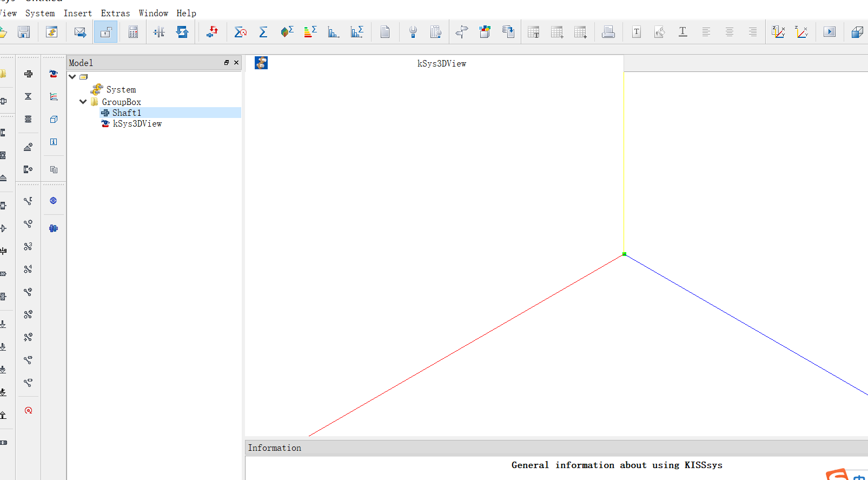
Task: Click the blue 3D cube toolbar icon
Action: [x=857, y=32]
